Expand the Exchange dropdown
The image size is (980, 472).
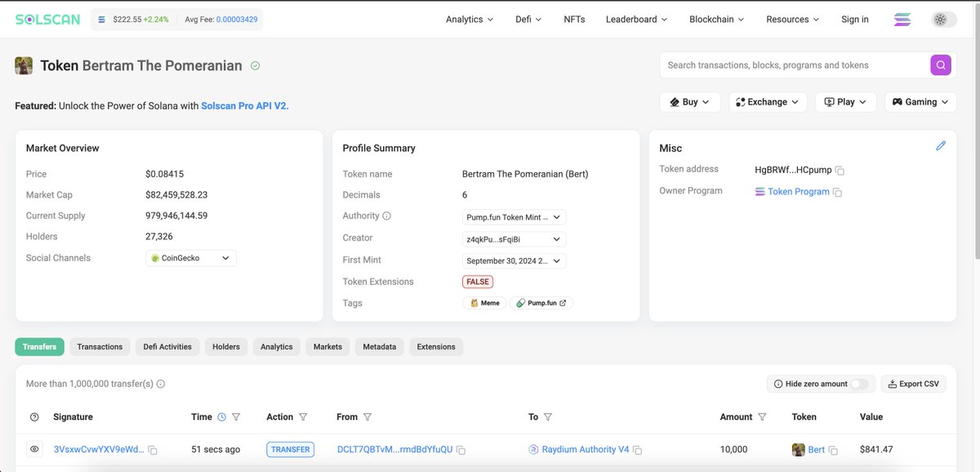768,102
